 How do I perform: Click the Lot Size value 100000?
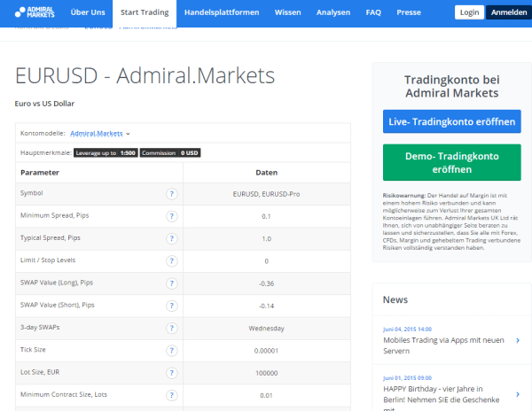(266, 373)
